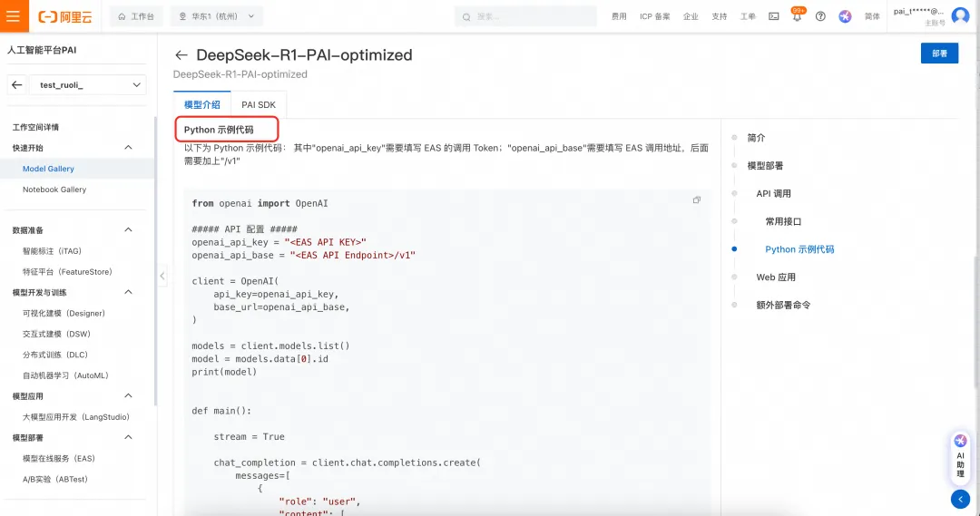Launch the Cloud Shell terminal icon

click(x=774, y=17)
